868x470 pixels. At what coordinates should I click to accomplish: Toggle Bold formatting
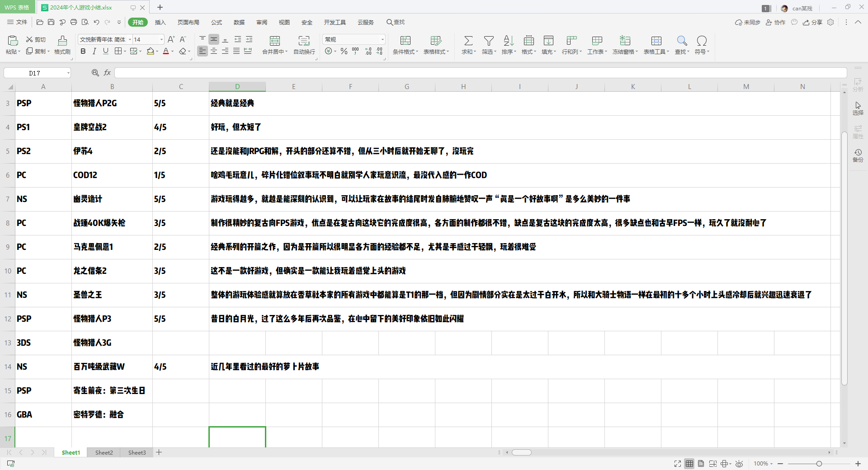pos(83,52)
